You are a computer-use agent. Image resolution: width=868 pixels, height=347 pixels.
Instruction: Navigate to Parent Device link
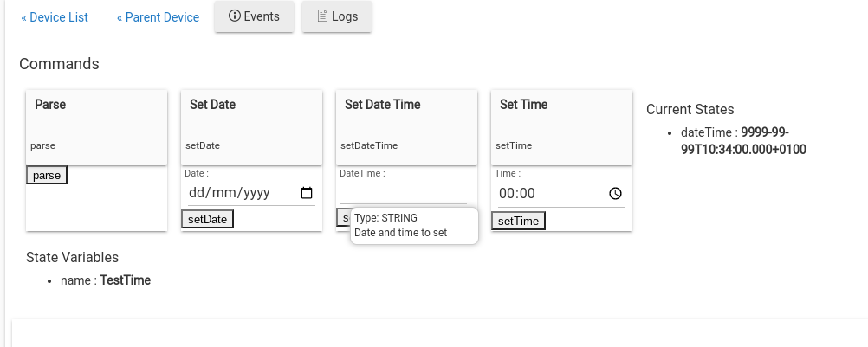pyautogui.click(x=158, y=17)
